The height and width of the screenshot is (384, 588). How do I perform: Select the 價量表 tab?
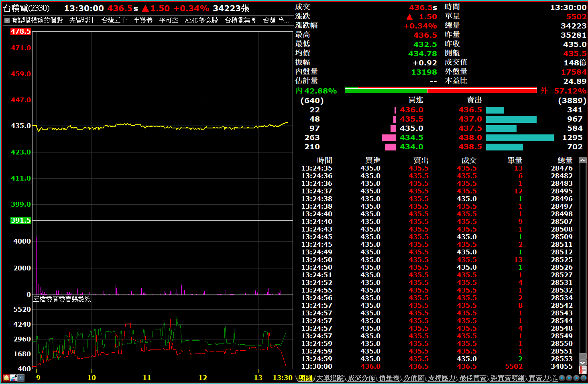tap(389, 378)
